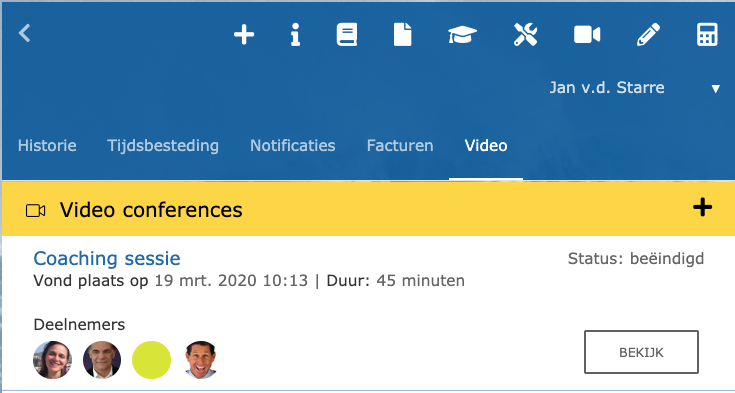This screenshot has width=735, height=393.
Task: Click the plus icon in top toolbar
Action: [x=244, y=35]
